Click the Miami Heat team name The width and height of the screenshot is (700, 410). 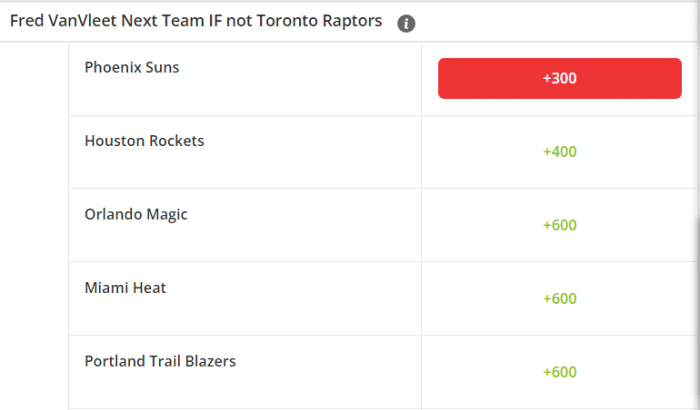tap(125, 288)
